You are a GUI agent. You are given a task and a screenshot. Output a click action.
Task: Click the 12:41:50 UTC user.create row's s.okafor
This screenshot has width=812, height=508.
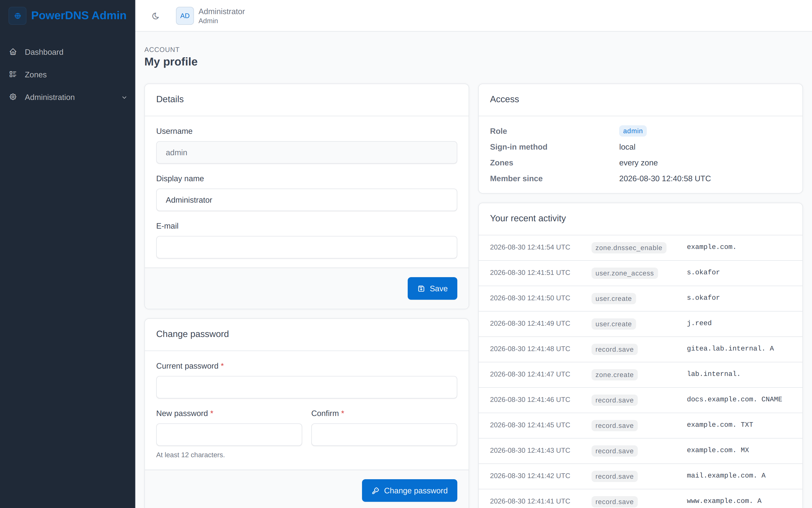coord(703,298)
